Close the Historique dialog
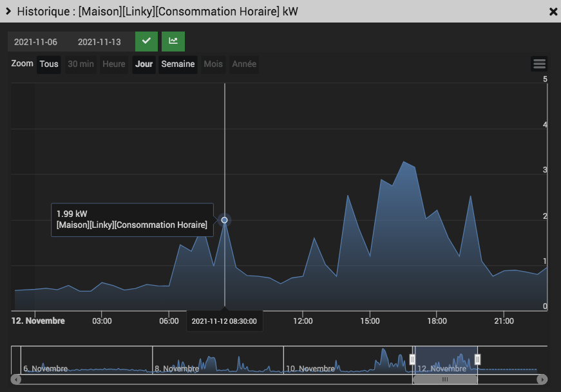This screenshot has height=392, width=561. 553,12
